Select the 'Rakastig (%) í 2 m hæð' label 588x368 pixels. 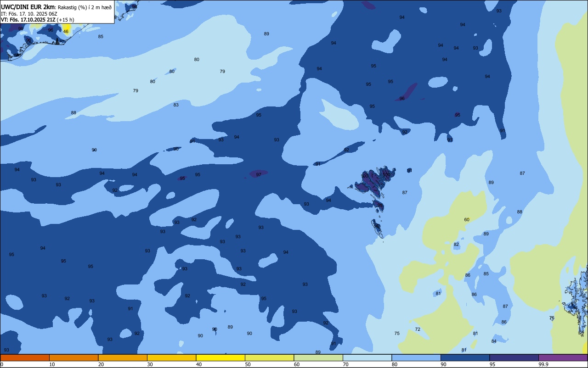[85, 7]
